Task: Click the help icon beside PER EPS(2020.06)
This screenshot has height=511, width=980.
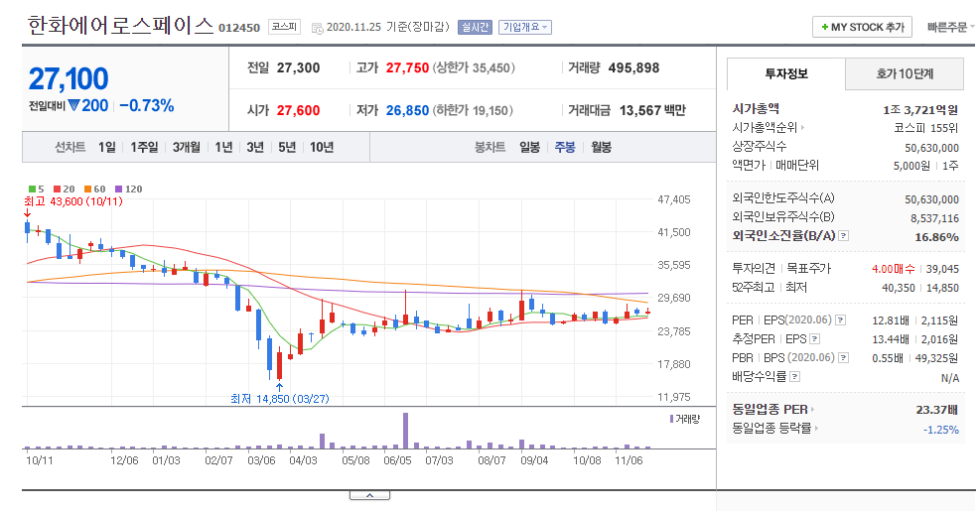Action: (841, 320)
